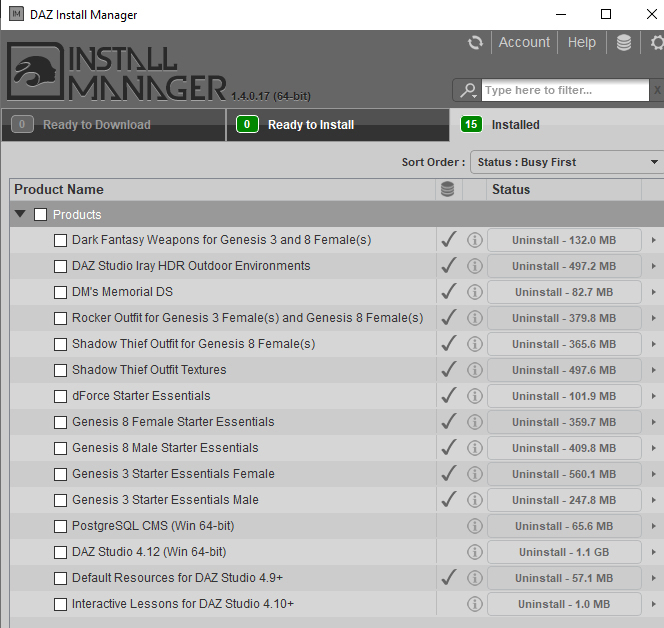Switch to Installed tab
This screenshot has height=628, width=664.
557,125
